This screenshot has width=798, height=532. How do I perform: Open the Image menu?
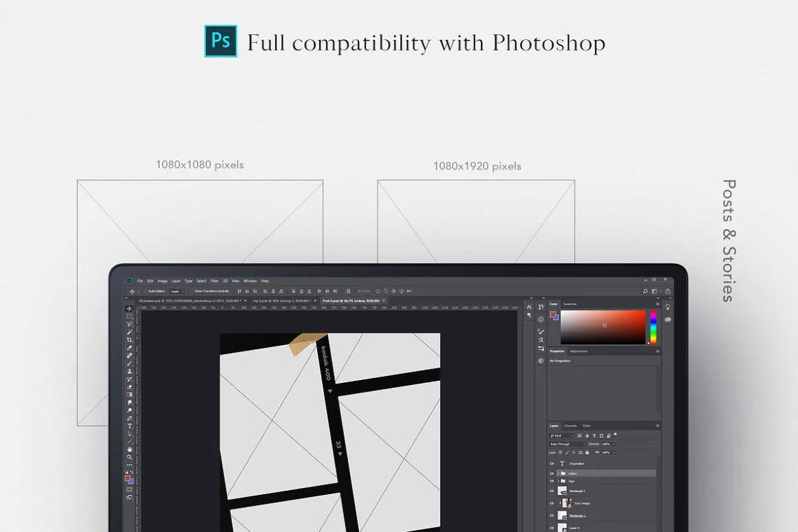pyautogui.click(x=162, y=280)
